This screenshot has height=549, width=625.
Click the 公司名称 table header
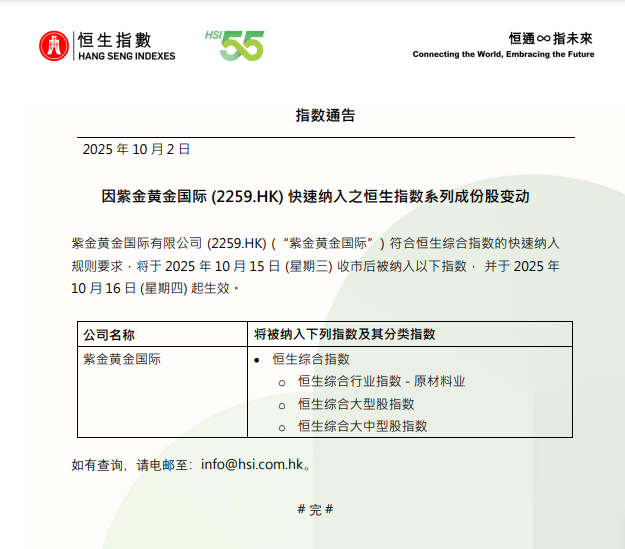(109, 334)
